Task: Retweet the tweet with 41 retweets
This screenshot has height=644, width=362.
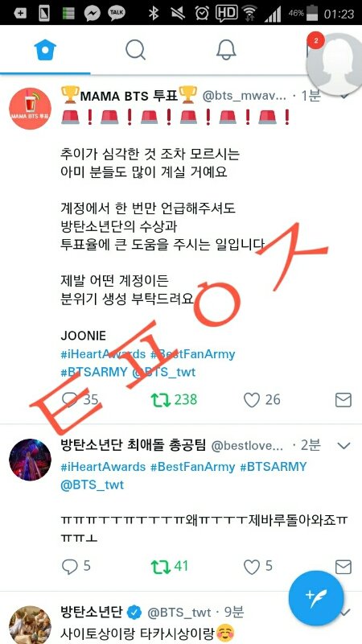Action: pos(160,567)
